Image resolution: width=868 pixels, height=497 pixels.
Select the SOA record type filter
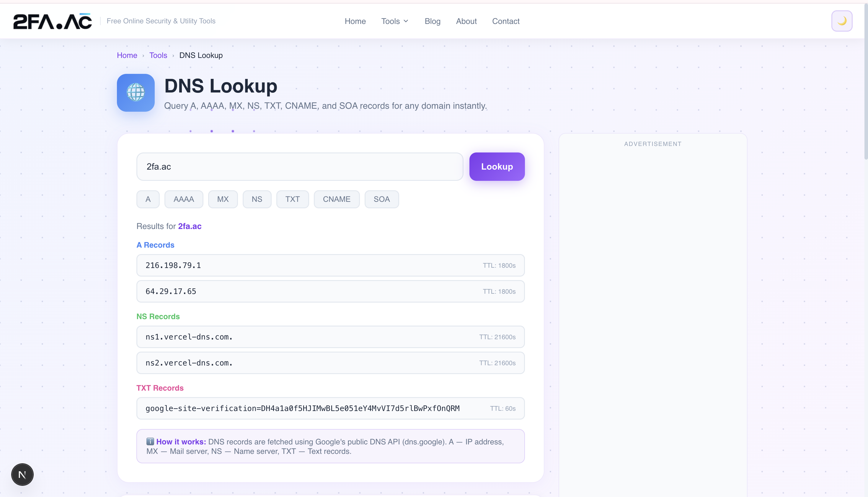tap(382, 199)
